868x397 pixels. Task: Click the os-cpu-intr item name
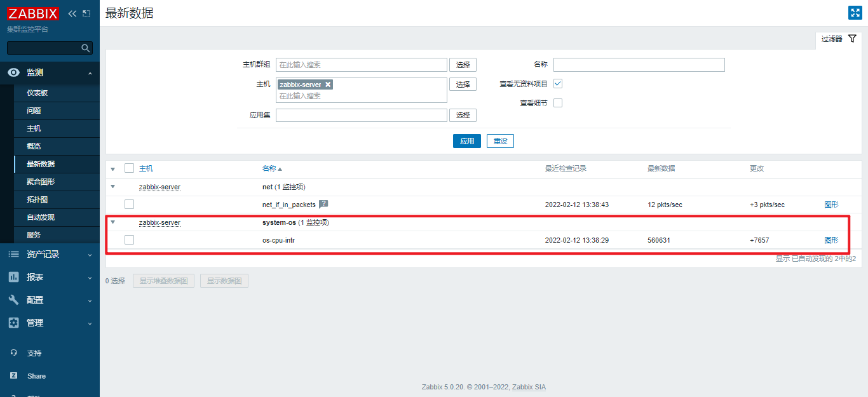(x=278, y=240)
